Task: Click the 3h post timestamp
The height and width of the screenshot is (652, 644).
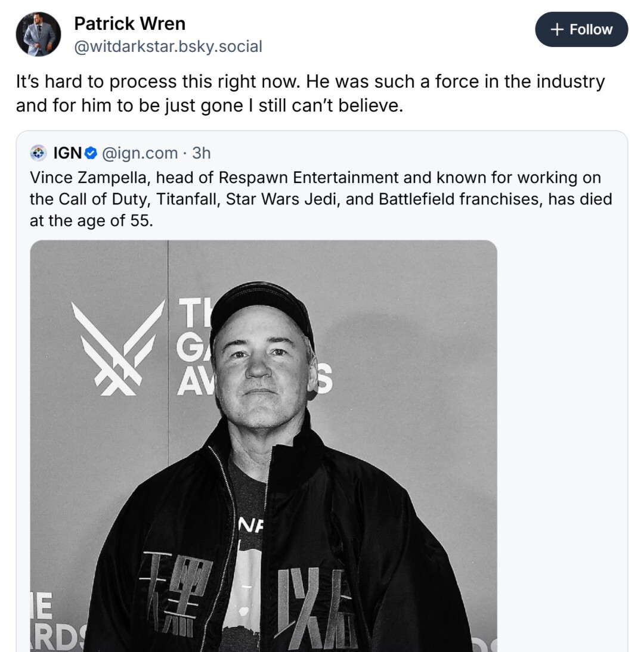Action: 202,153
